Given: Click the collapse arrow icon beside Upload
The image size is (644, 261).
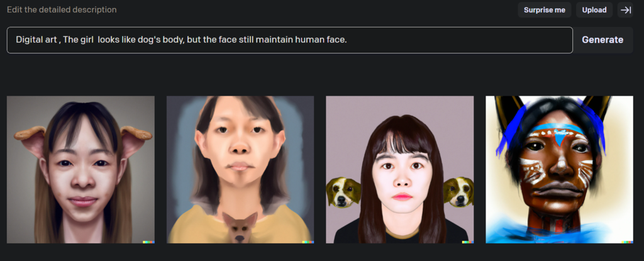Looking at the screenshot, I should pos(626,10).
